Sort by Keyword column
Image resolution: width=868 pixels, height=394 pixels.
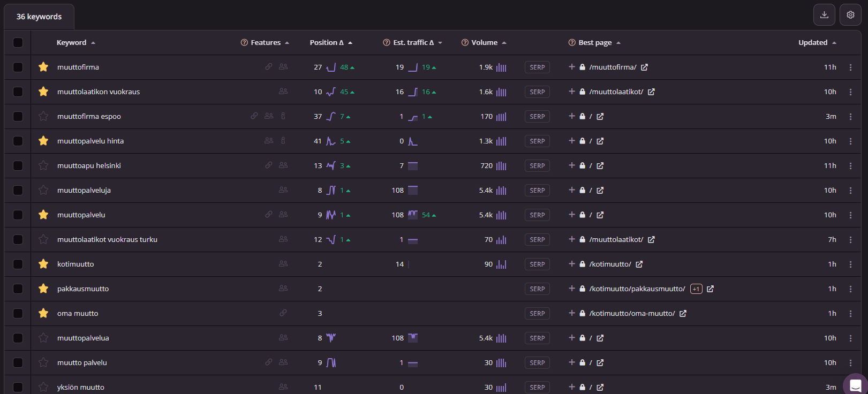click(x=76, y=43)
